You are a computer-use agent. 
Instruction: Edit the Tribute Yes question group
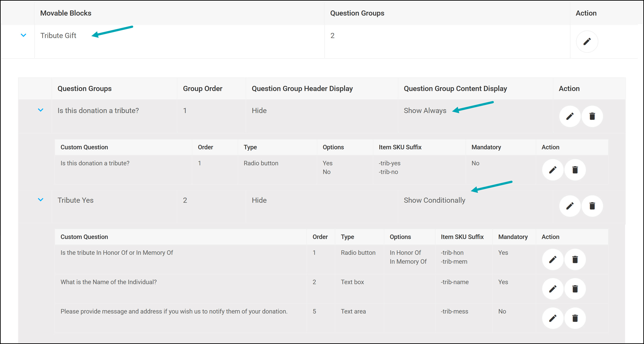click(570, 206)
